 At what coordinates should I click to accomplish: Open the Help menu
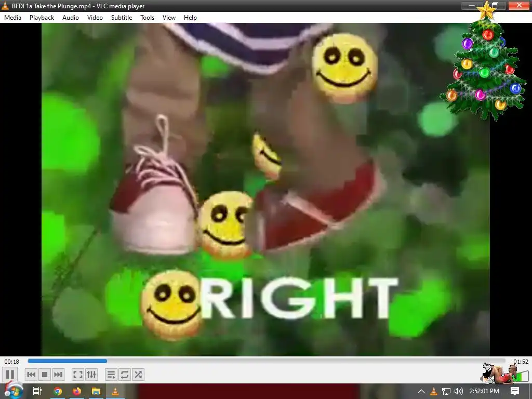190,18
